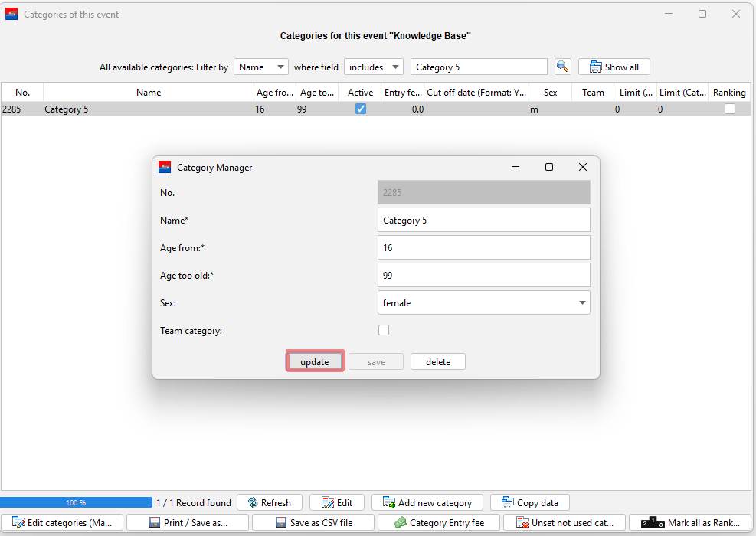Click the Sex column header

(x=550, y=92)
